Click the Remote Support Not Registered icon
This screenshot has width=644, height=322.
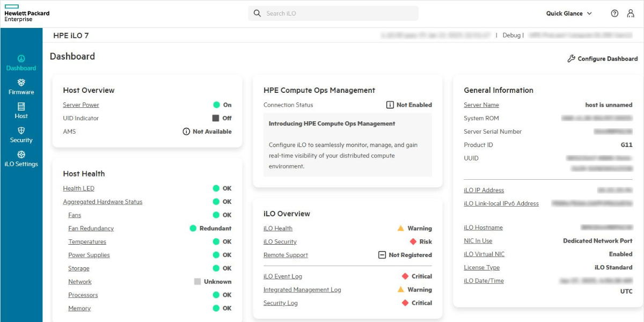tap(382, 255)
